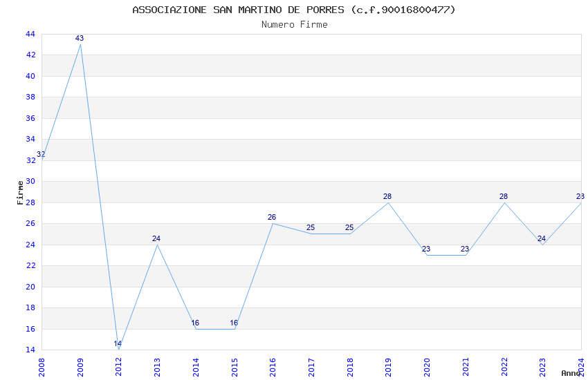
Task: Select the 2021 year label
Action: pyautogui.click(x=466, y=367)
